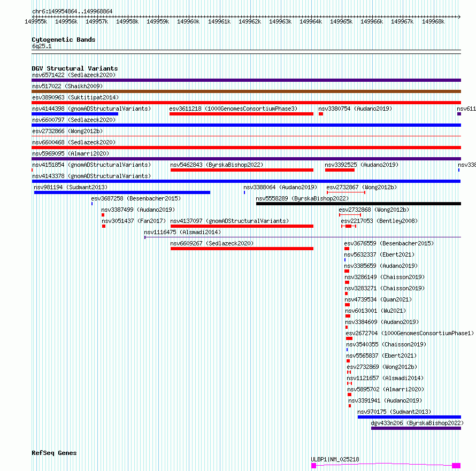Select the red nsv5462843 variant bar
The image size is (476, 471).
(242, 170)
